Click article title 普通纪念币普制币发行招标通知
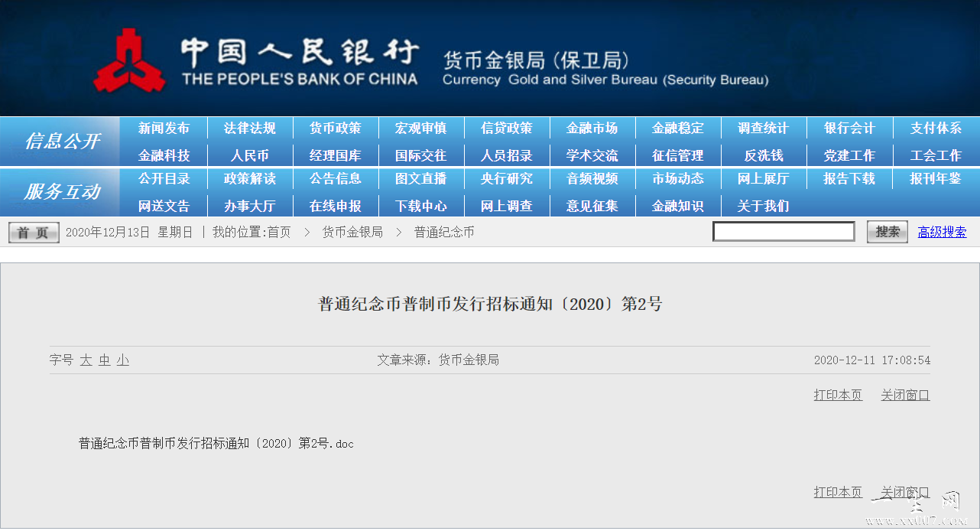 [490, 304]
